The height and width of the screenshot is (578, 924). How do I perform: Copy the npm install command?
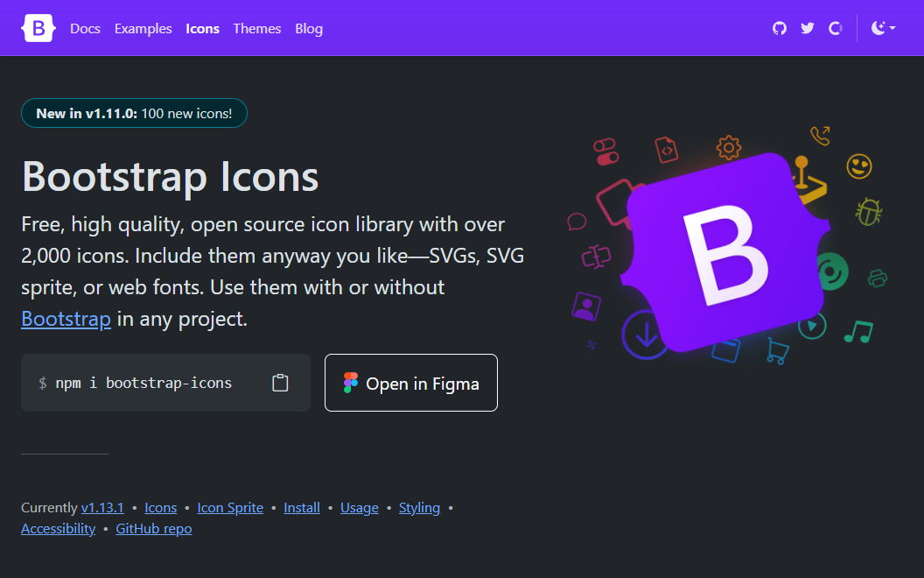pos(280,383)
